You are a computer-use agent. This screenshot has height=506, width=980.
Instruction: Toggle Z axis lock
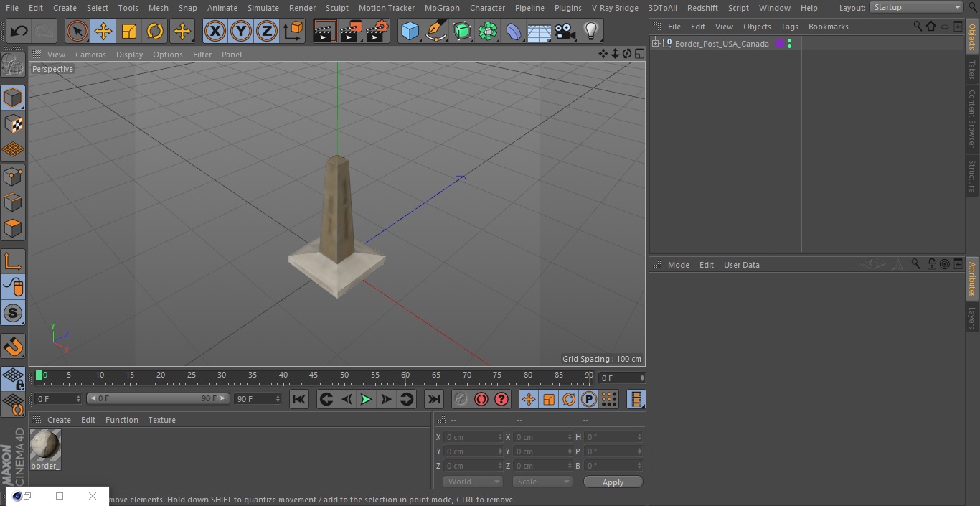point(267,31)
